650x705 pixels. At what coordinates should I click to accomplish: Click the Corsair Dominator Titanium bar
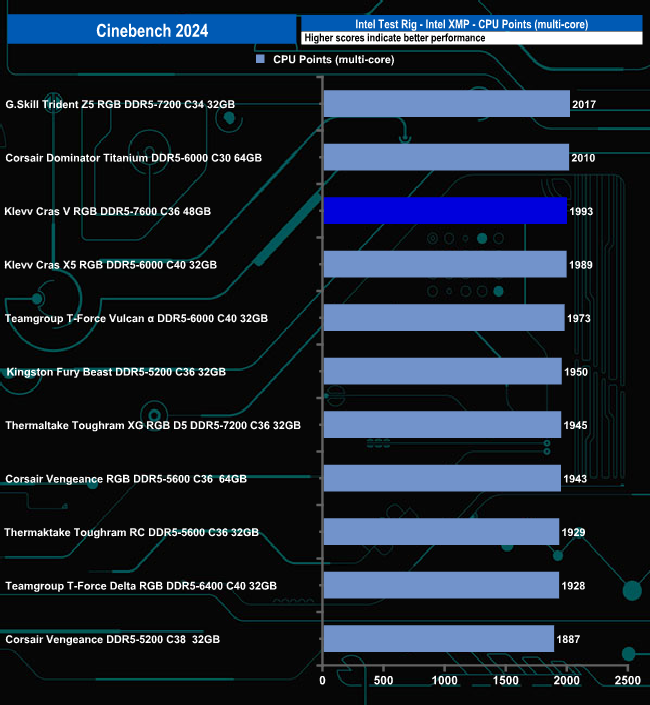click(x=446, y=157)
